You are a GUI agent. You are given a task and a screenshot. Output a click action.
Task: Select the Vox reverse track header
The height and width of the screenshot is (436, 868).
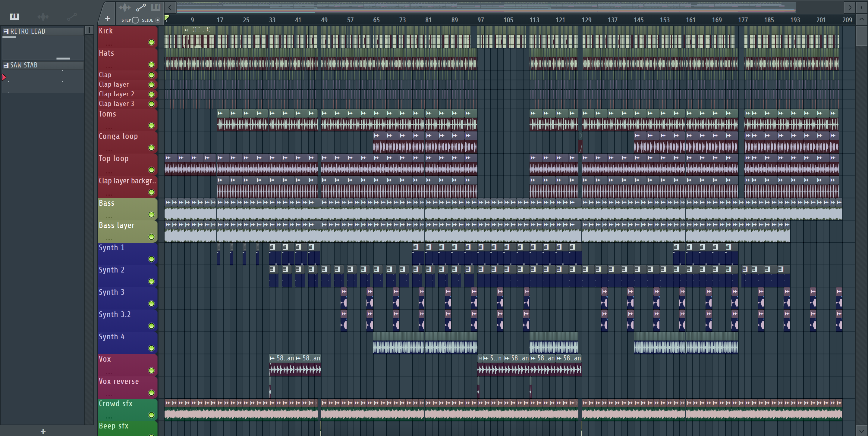click(x=127, y=387)
